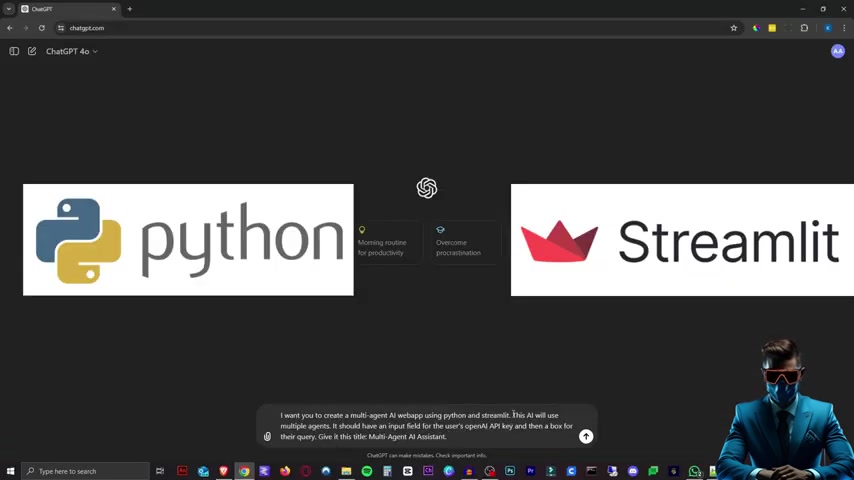
Task: Open the tab search dropdown arrow
Action: [9, 9]
